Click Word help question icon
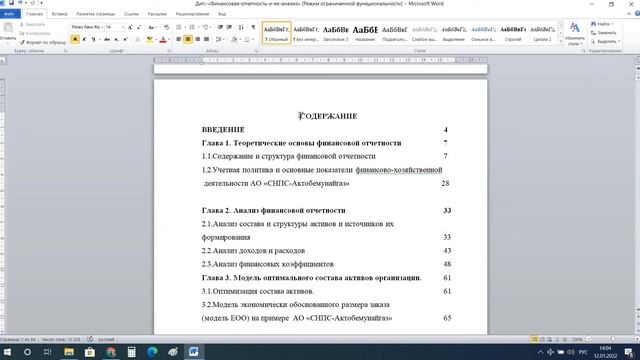The image size is (640, 360). coord(637,14)
